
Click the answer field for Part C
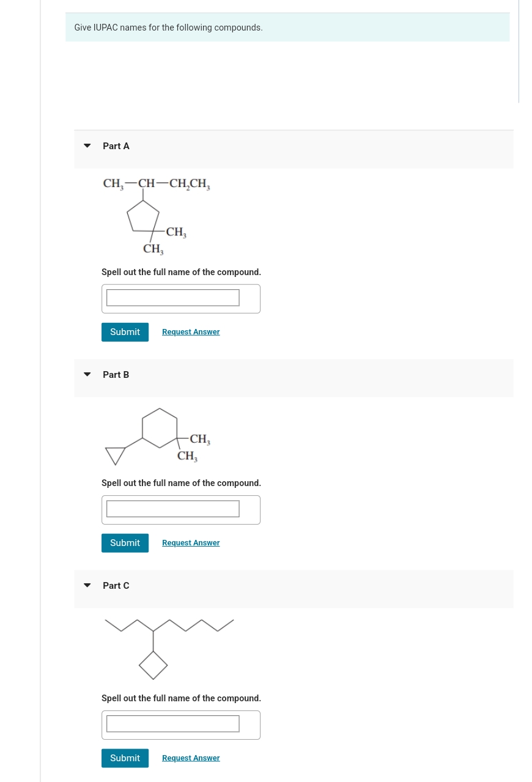[x=172, y=723]
